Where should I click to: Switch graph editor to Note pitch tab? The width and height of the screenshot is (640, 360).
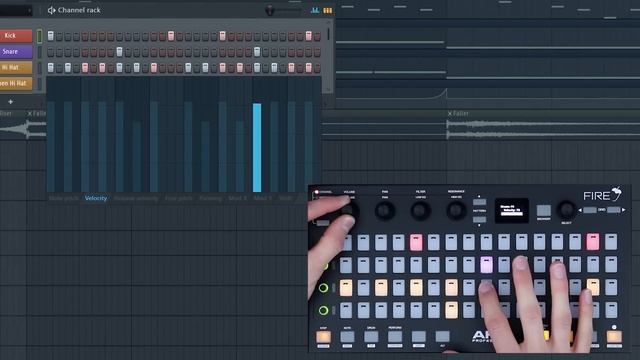point(63,198)
